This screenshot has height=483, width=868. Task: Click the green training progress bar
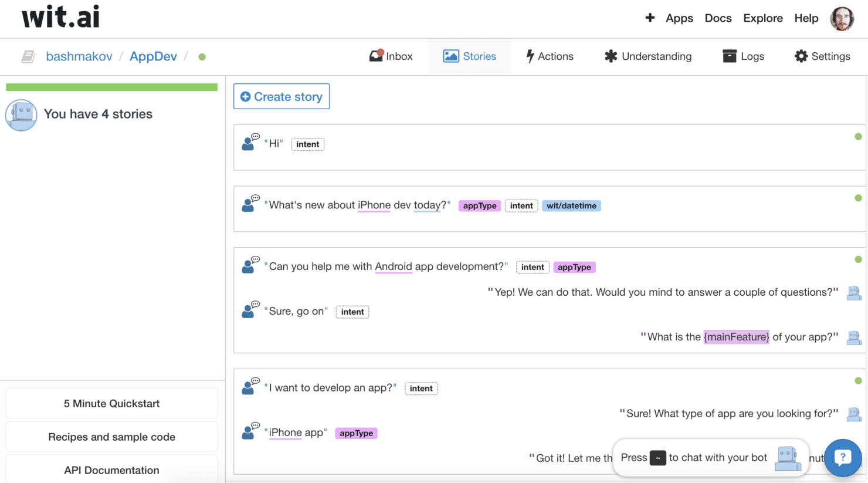point(111,87)
